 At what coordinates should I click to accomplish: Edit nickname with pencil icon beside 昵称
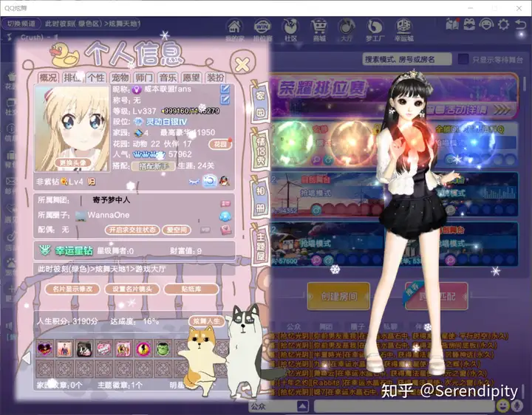[225, 89]
